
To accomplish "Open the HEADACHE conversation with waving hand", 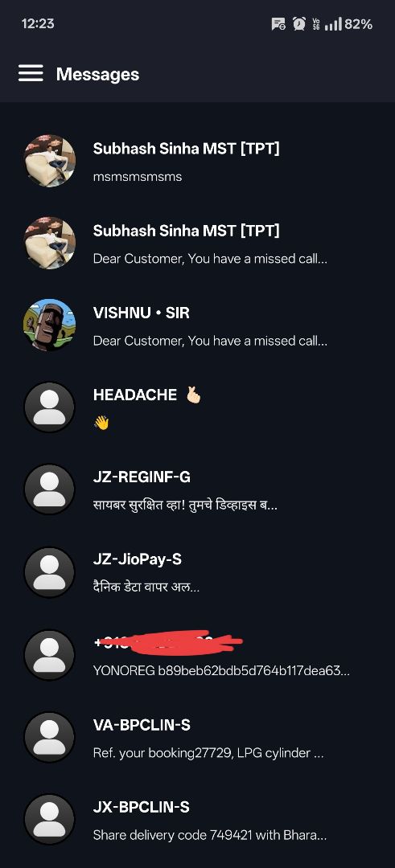I will click(197, 408).
